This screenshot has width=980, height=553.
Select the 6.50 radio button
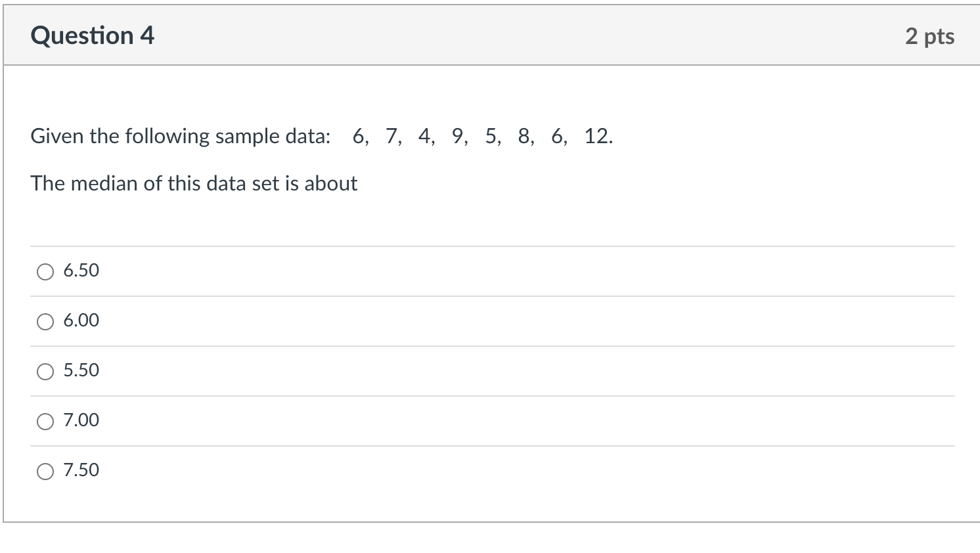click(45, 272)
